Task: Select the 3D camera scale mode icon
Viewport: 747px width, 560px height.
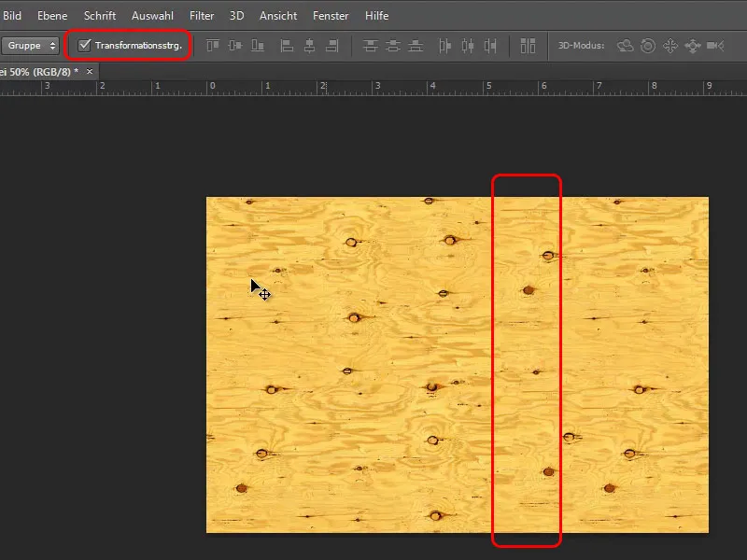Action: (x=715, y=46)
